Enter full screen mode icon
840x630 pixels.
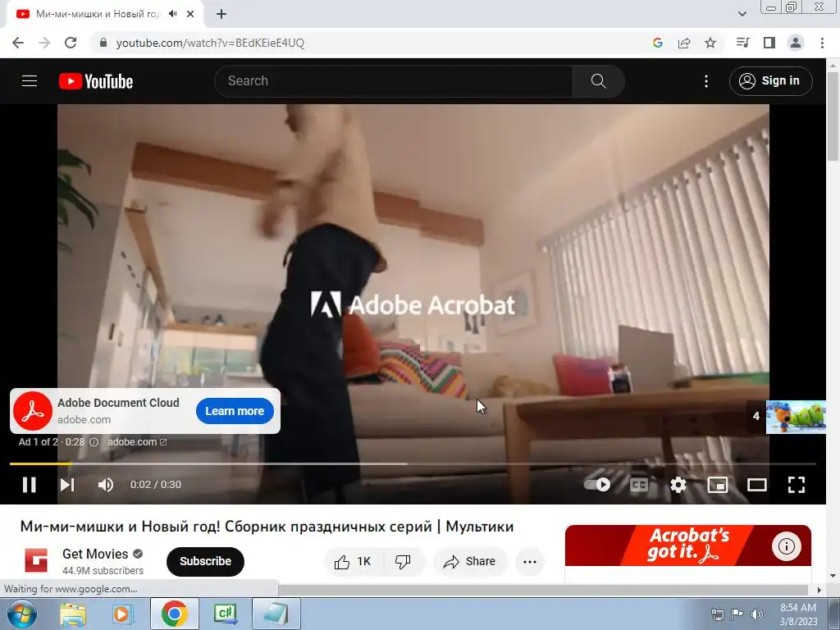tap(796, 485)
